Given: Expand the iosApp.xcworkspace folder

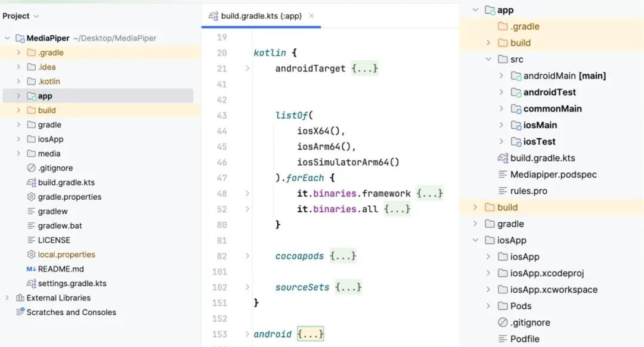Looking at the screenshot, I should pos(488,289).
